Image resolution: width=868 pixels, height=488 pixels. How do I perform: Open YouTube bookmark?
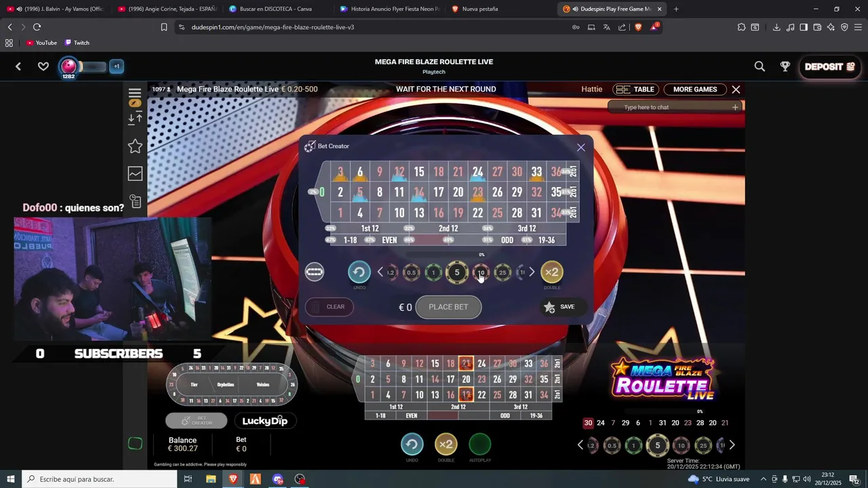(41, 43)
